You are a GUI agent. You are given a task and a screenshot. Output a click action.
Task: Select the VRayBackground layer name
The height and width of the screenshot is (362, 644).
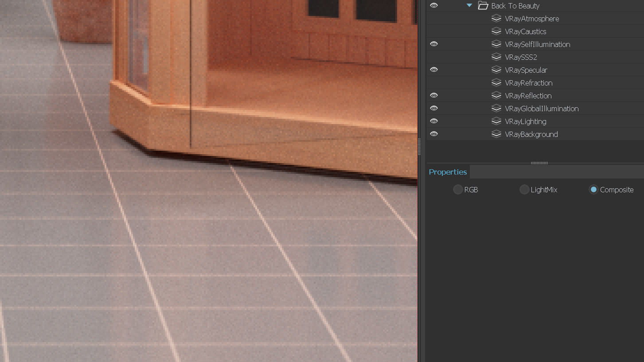click(x=531, y=134)
